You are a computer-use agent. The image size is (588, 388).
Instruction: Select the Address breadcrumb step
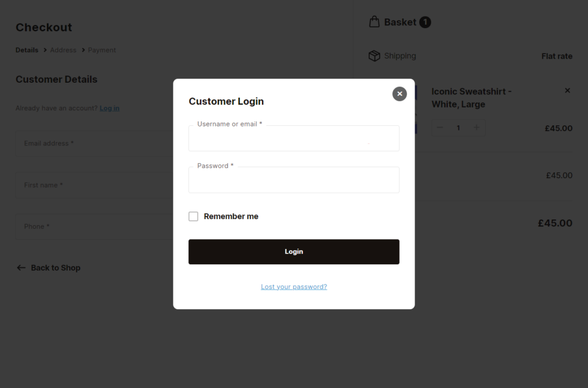coord(63,50)
